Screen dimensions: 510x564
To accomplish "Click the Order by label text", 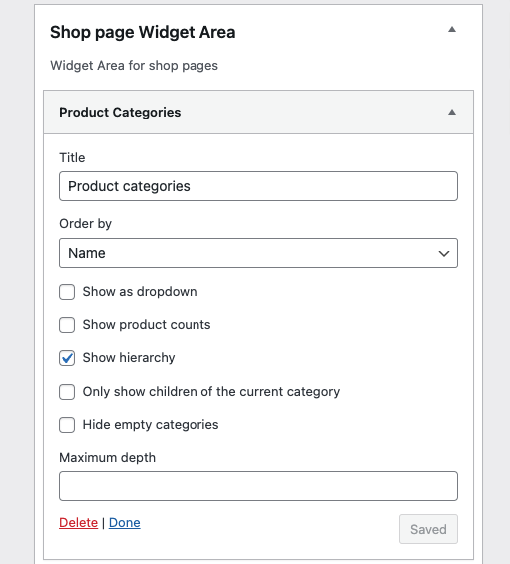I will (86, 224).
